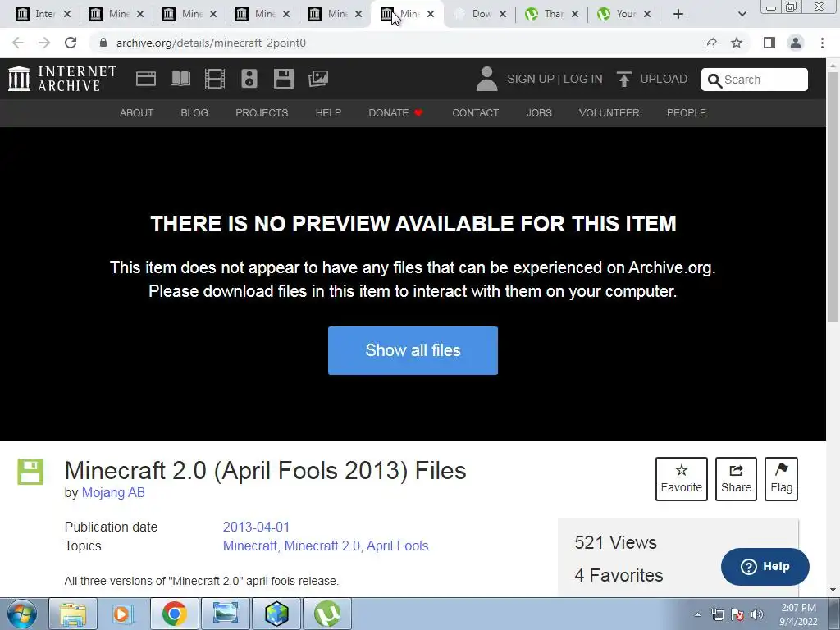Screen dimensions: 840x630
Task: Open the Chrome three-dot menu
Action: 822,43
